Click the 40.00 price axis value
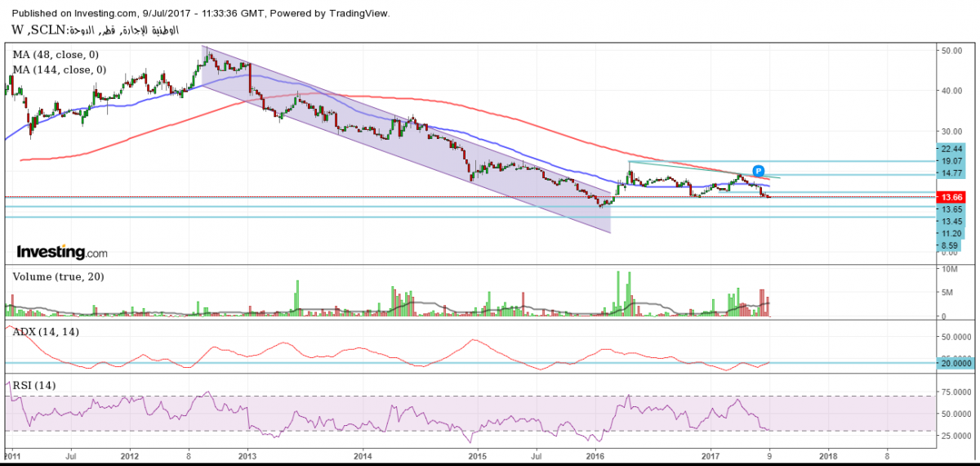 click(x=951, y=91)
